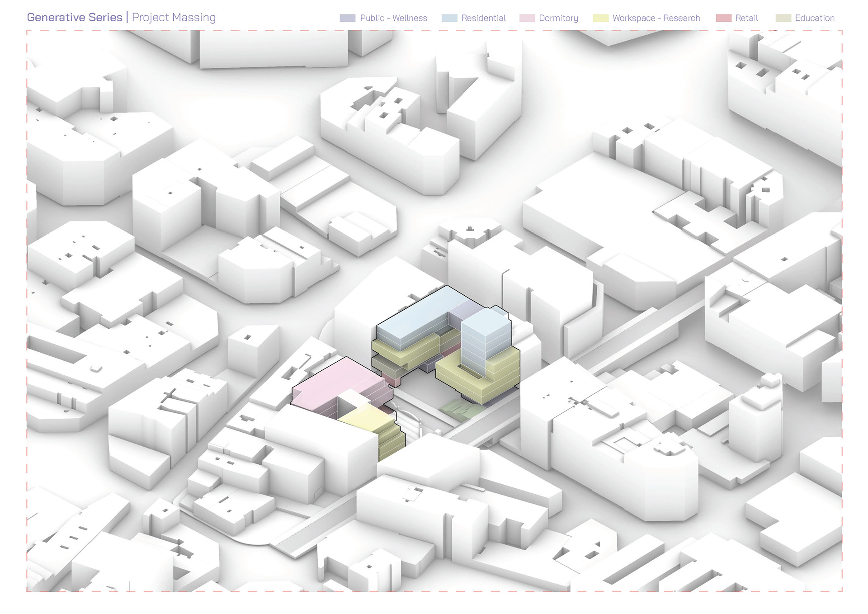Click the 'Generative Series' title text
This screenshot has height=614, width=868.
75,17
